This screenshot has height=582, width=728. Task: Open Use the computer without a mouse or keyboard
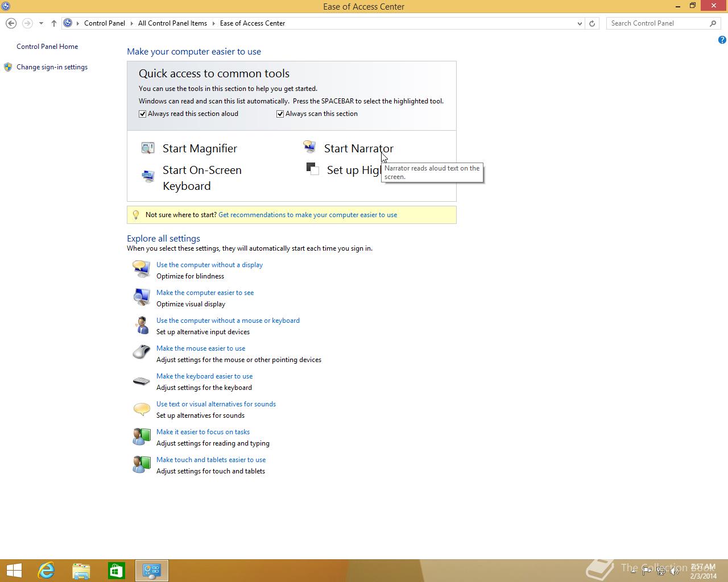pyautogui.click(x=228, y=321)
